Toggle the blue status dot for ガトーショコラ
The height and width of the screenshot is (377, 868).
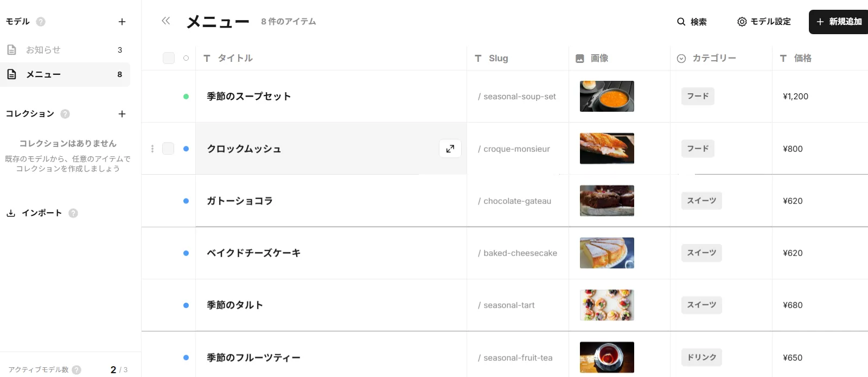pos(186,201)
